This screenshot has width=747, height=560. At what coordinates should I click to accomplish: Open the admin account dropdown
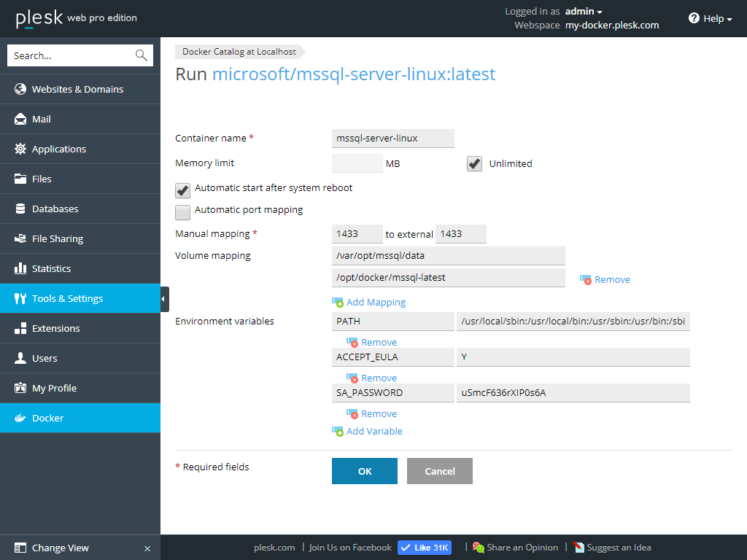(x=584, y=11)
